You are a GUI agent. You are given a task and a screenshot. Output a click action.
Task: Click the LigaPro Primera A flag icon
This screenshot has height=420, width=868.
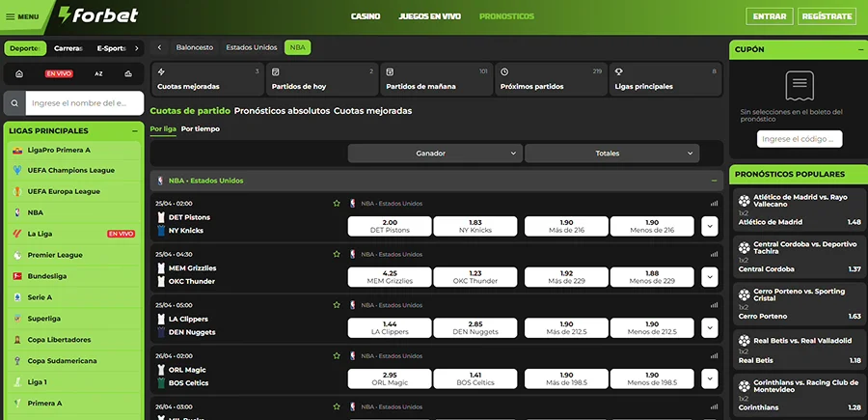17,151
